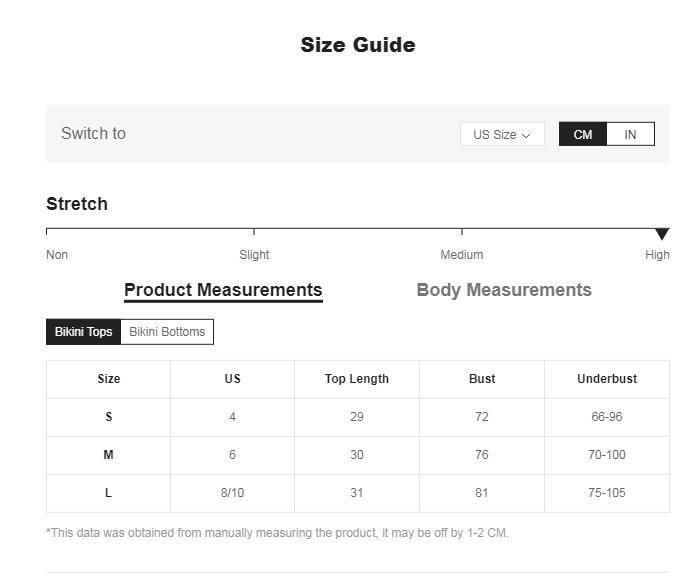693x585 pixels.
Task: Click the Top Length column header
Action: pos(357,379)
